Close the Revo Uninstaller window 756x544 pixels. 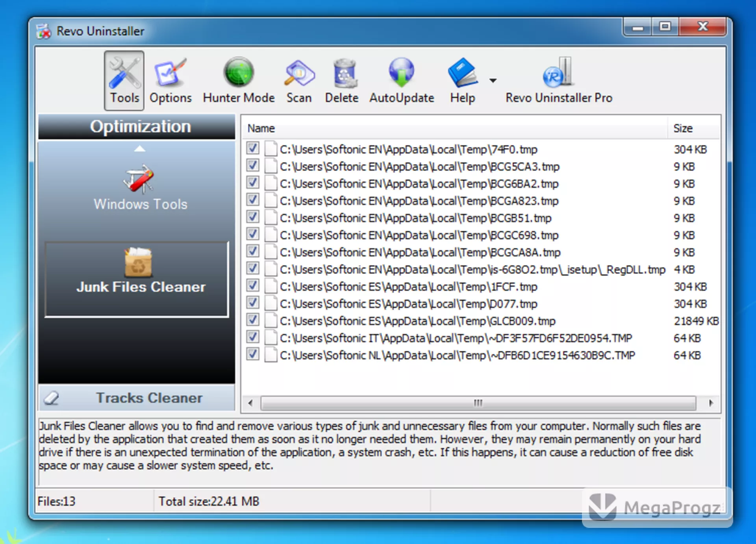coord(703,27)
